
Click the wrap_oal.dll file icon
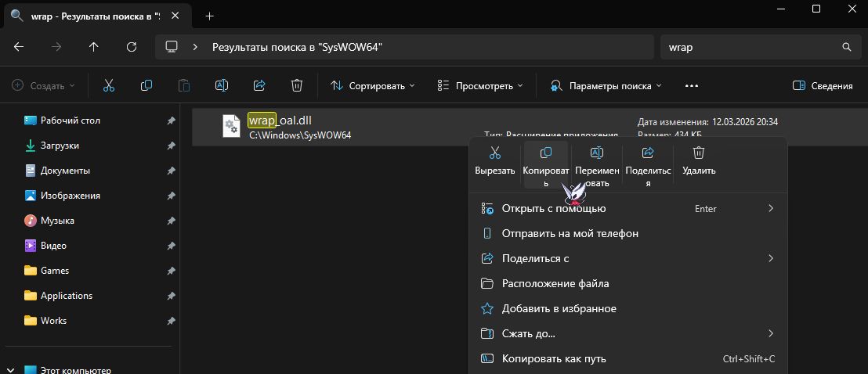(x=231, y=126)
